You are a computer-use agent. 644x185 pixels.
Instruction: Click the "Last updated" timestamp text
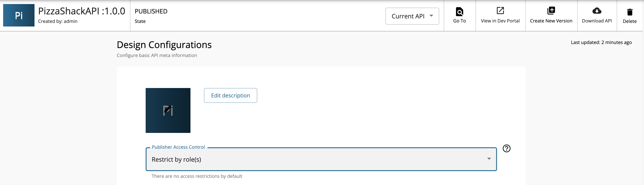[x=601, y=42]
